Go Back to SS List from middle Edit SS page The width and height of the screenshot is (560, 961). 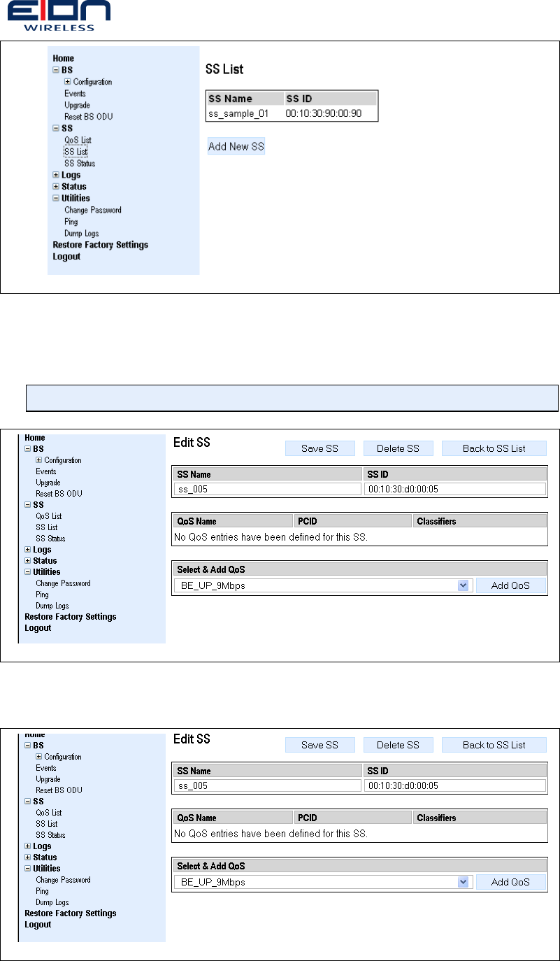494,448
